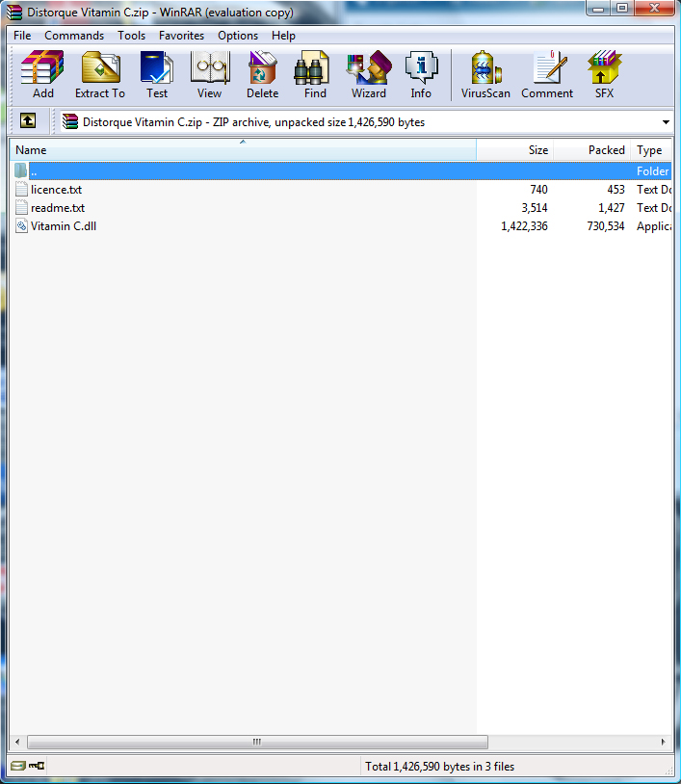
Task: Click the WinRAR title bar icon
Action: (14, 12)
